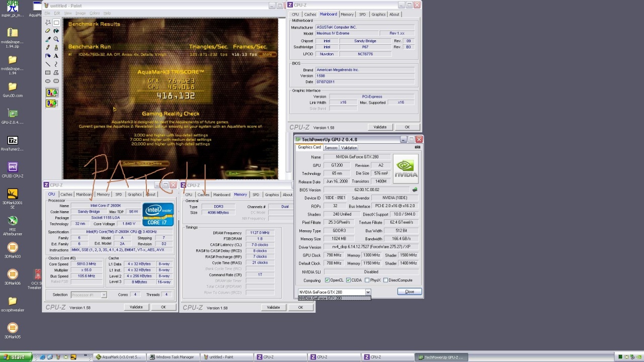Screen dimensions: 644x362
Task: Select the Fill With Color bucket tool
Action: click(x=56, y=31)
